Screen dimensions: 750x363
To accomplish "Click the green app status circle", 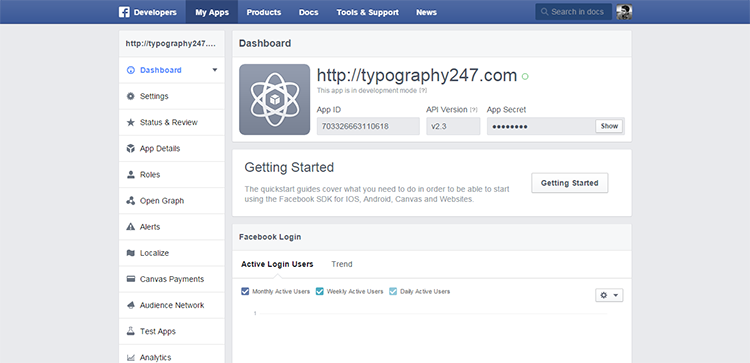I will click(x=525, y=77).
